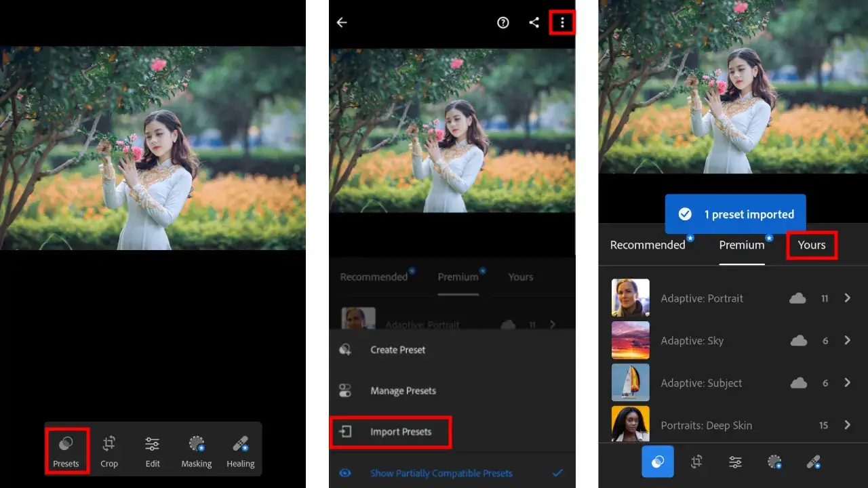The height and width of the screenshot is (488, 868).
Task: Uncheck Show Partially Compatible Presets checkmark
Action: coord(557,473)
